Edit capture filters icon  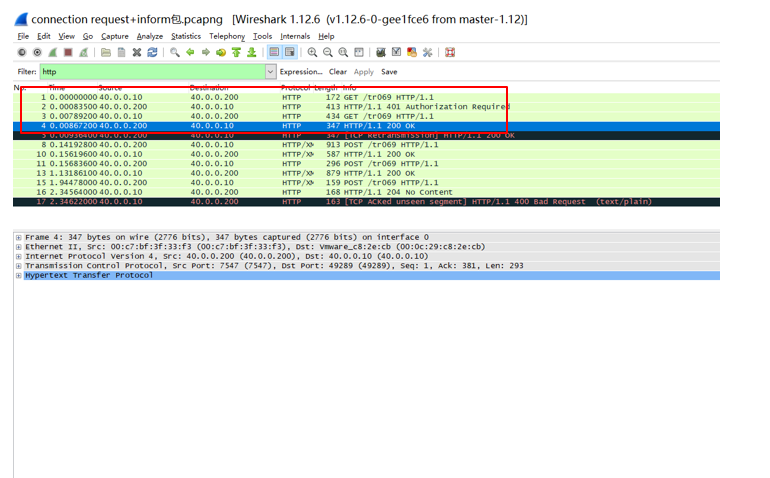[x=381, y=52]
